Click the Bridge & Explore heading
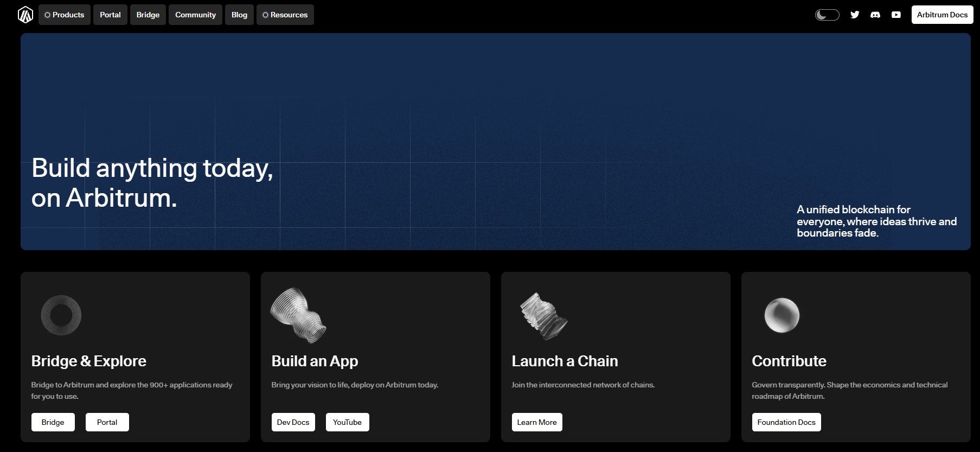Viewport: 980px width, 452px height. pyautogui.click(x=89, y=361)
